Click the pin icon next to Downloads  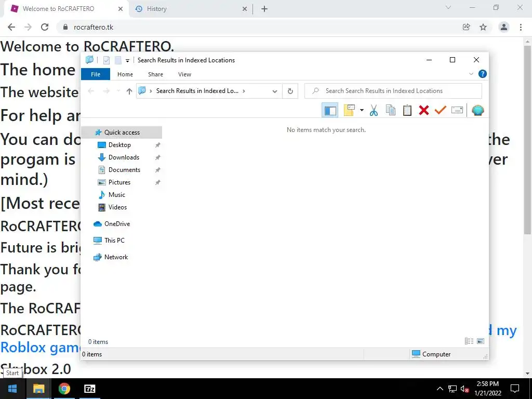click(157, 158)
